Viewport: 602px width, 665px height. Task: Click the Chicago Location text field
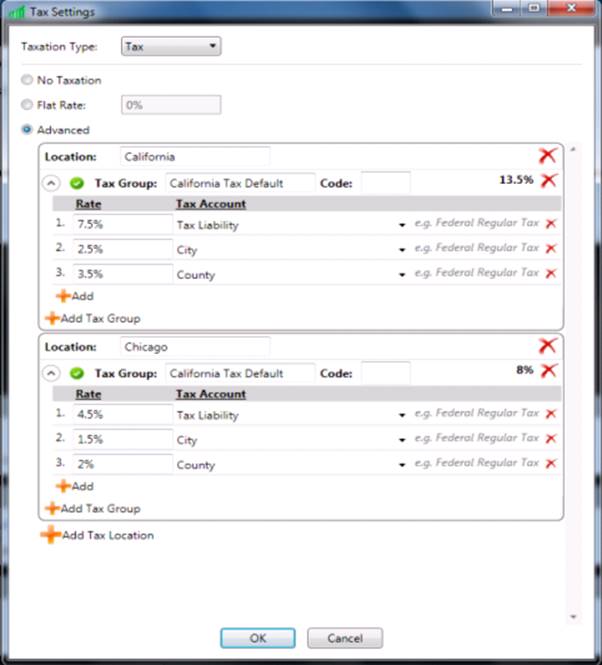[195, 347]
